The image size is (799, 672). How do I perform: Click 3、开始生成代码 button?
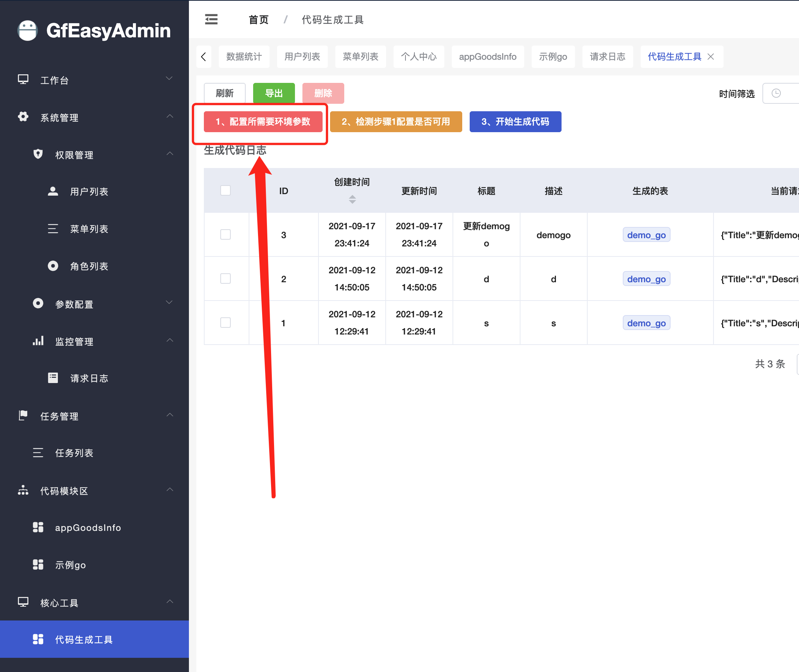[516, 122]
